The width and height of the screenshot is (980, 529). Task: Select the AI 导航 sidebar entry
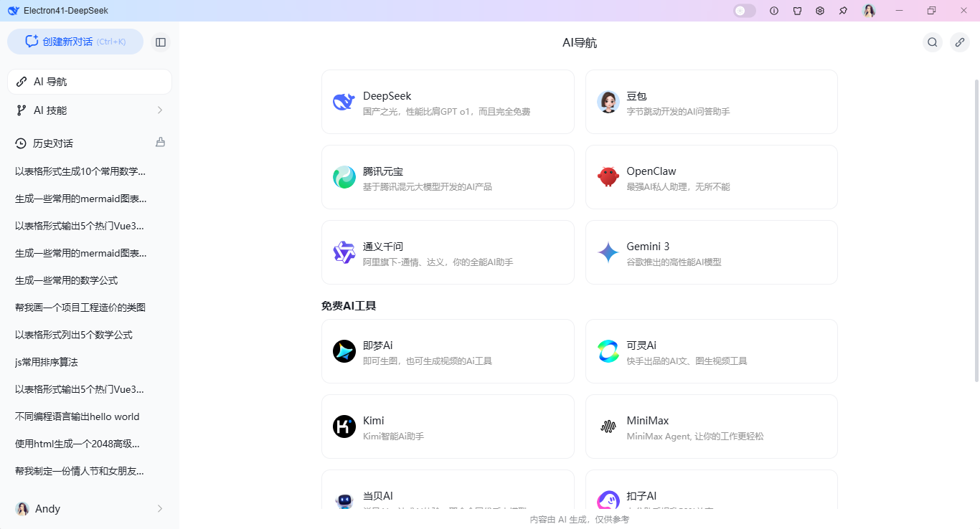[89, 81]
